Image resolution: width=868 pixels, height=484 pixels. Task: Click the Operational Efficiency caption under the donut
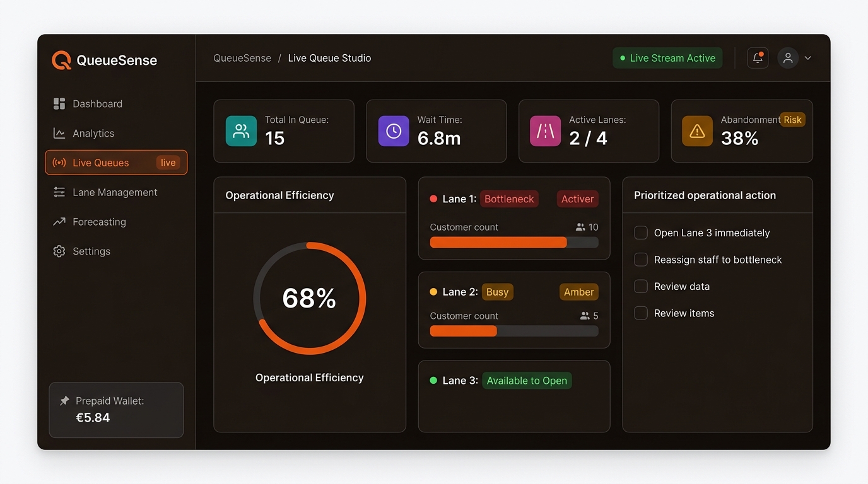tap(310, 377)
